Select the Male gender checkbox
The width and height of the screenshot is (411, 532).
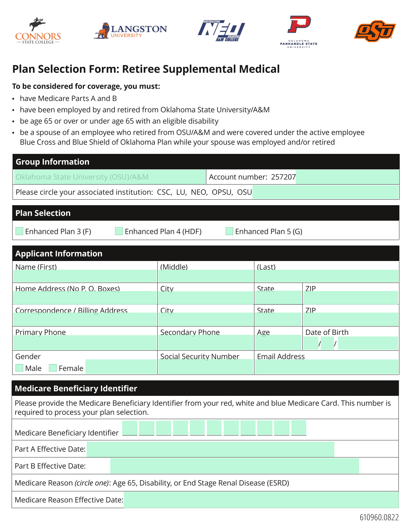pos(19,368)
